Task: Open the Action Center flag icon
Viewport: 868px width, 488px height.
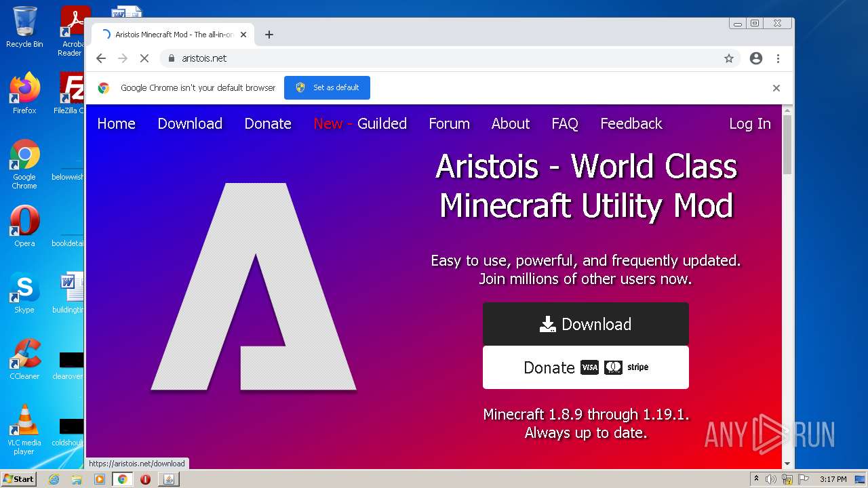Action: (x=804, y=479)
